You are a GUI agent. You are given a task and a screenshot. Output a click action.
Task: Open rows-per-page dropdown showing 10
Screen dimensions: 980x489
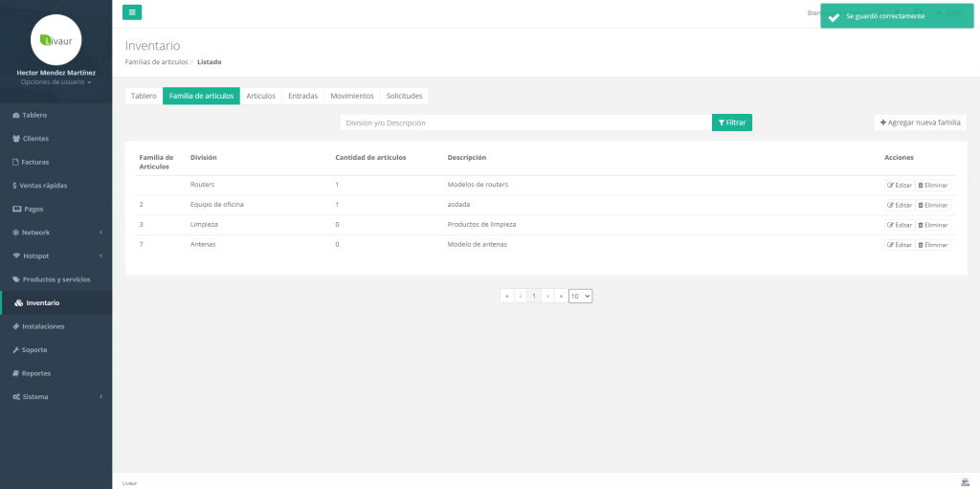click(581, 296)
